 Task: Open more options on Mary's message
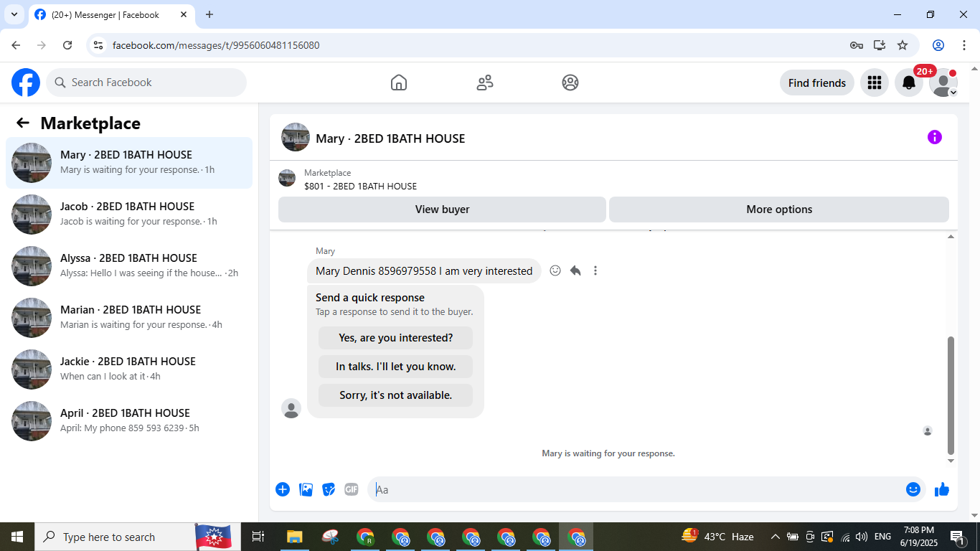[x=595, y=270]
